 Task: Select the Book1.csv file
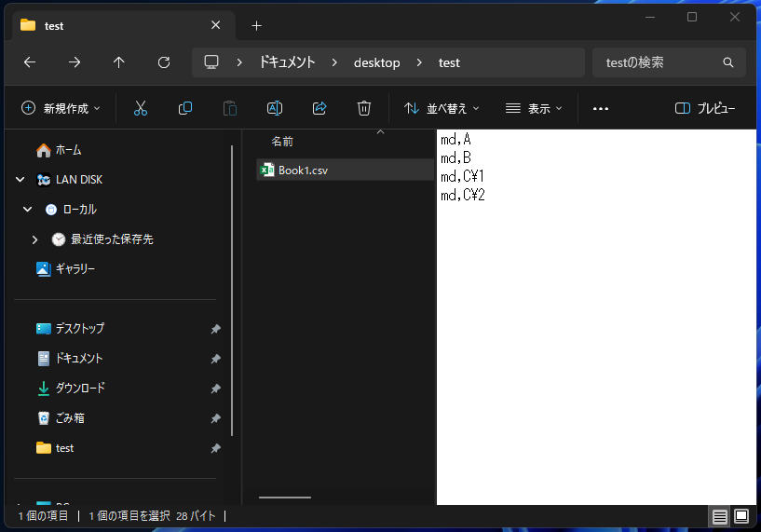[x=345, y=170]
